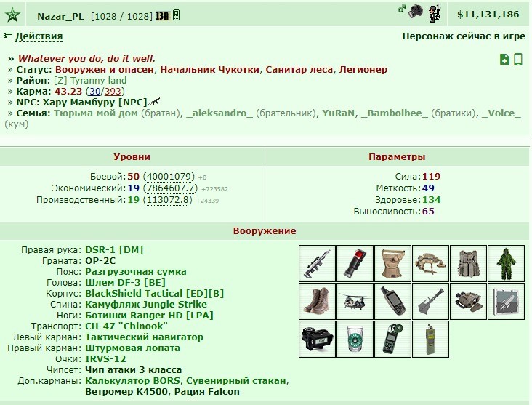
Task: Click the Санитар леса status text
Action: tap(299, 70)
